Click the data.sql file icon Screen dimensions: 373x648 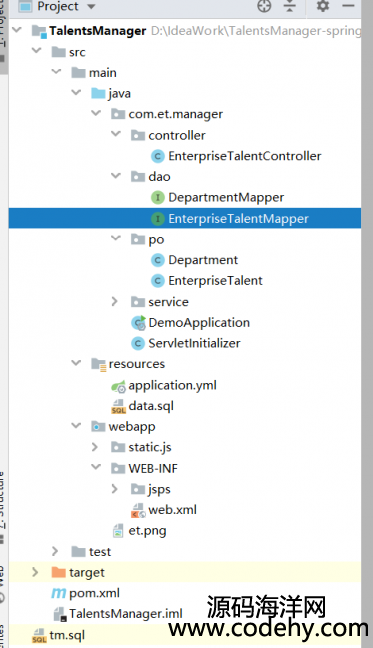coord(119,406)
